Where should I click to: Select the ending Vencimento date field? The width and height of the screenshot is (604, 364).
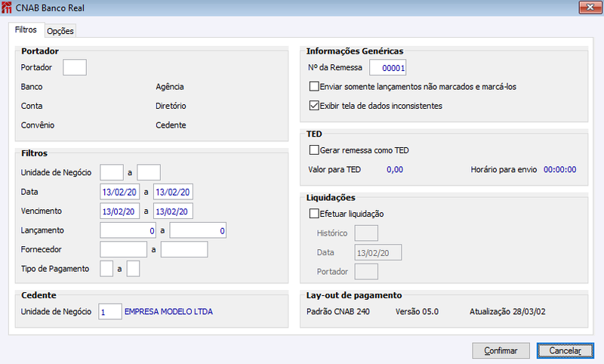(x=173, y=211)
